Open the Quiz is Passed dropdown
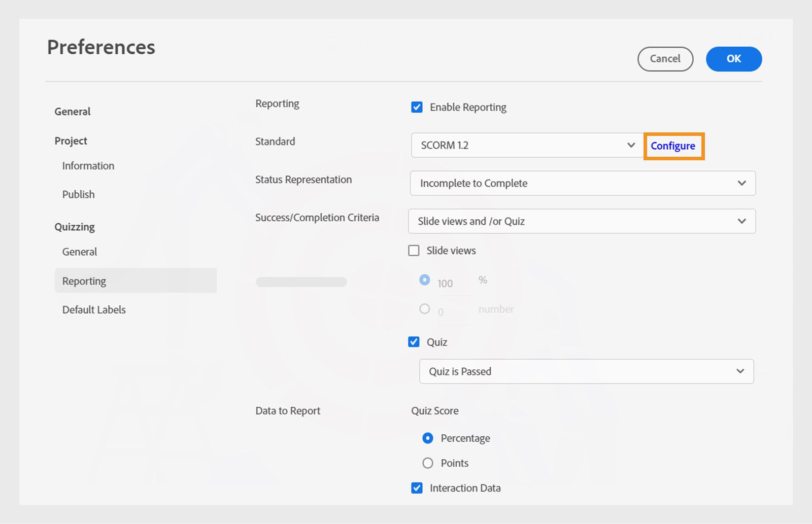 [586, 371]
